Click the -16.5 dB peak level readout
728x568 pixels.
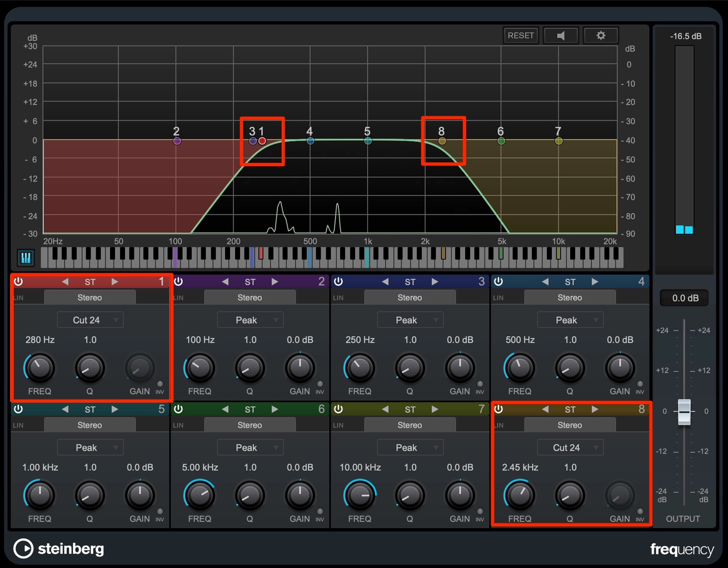686,36
